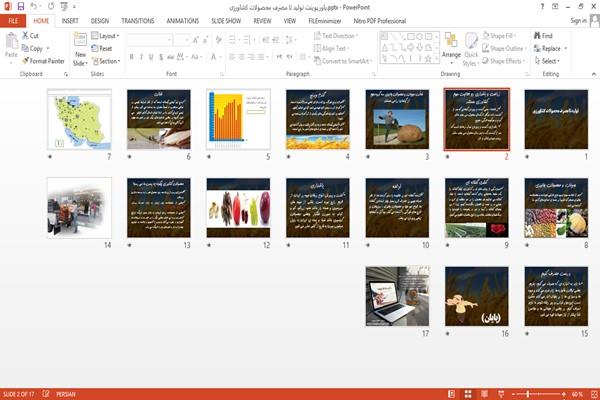The width and height of the screenshot is (600, 400).
Task: Open Quick Styles gallery
Action: (471, 50)
